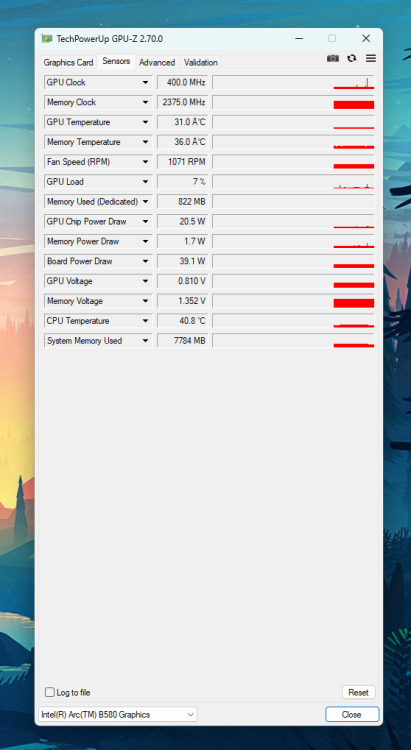Screen dimensions: 411x750
Task: Open the Fan Speed (RPM) dropdown
Action: (x=145, y=162)
